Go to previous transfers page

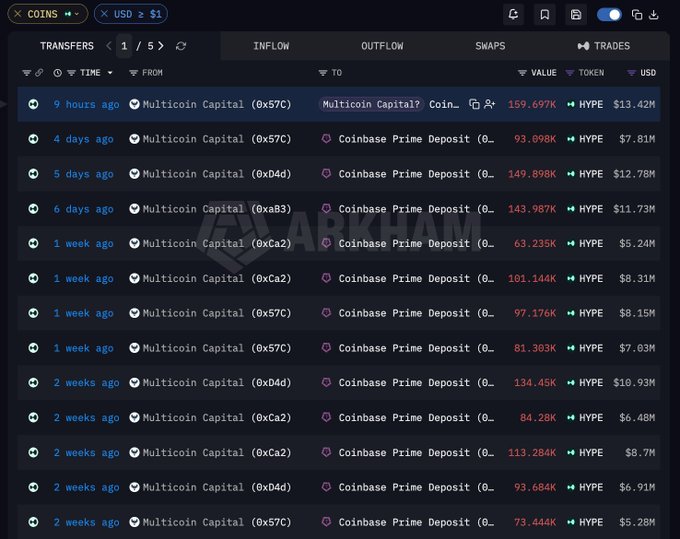click(x=108, y=46)
